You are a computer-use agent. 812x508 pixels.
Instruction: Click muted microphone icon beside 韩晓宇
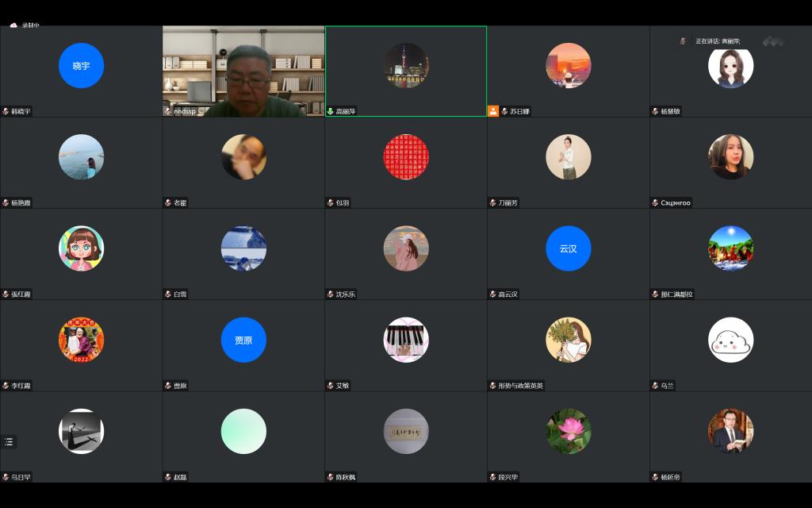pyautogui.click(x=6, y=112)
